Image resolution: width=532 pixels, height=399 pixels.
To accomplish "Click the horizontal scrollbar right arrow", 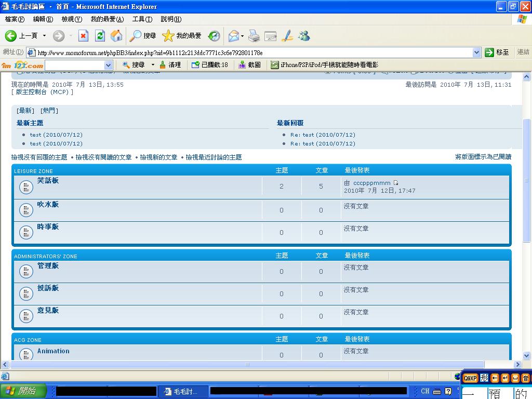I will [x=517, y=364].
